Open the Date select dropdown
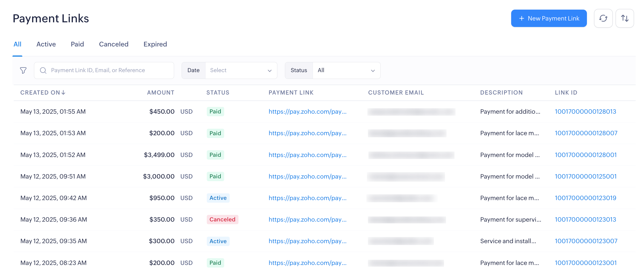This screenshot has height=273, width=644. tap(241, 70)
